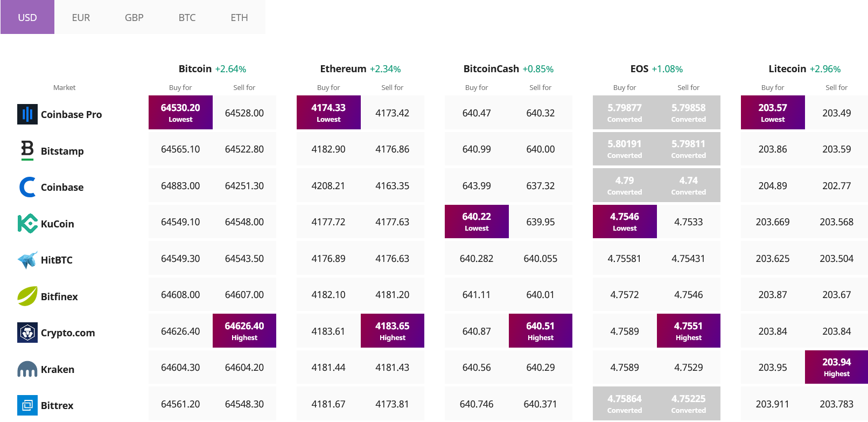This screenshot has width=868, height=422.
Task: Click Bitstamp Bitcoin sell price 64522.80
Action: click(244, 149)
